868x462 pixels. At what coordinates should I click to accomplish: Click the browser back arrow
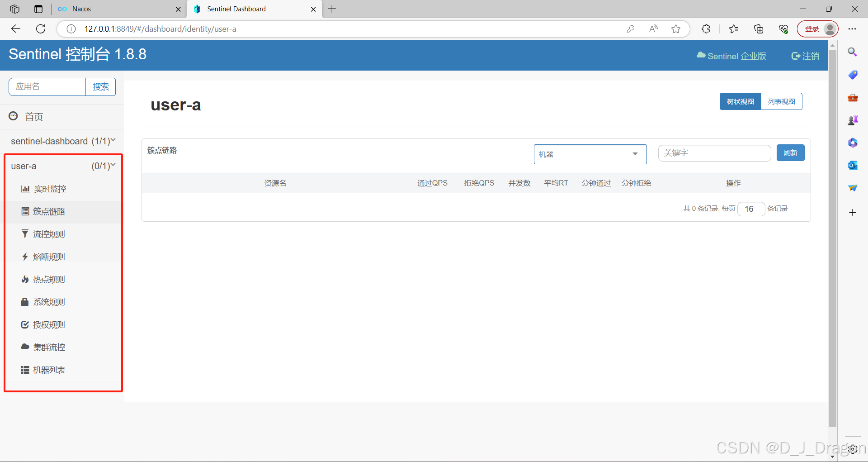tap(16, 29)
